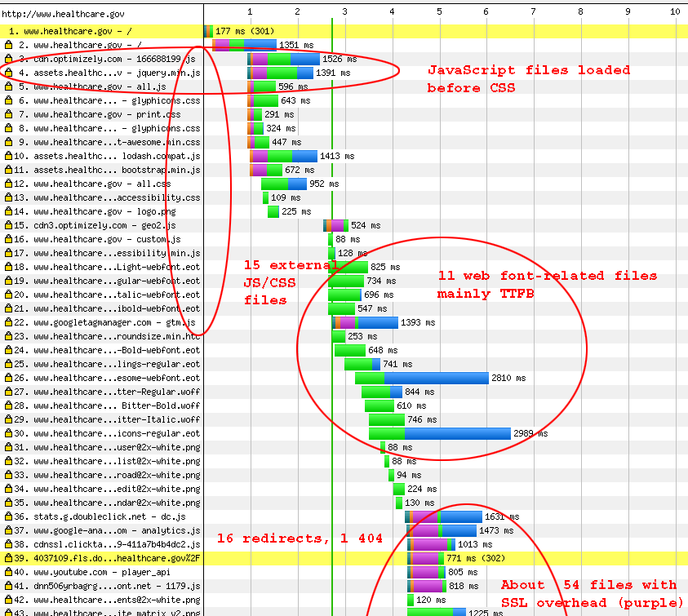Click the 177 ms (301) redirect bar
Viewport: 688px width, 616px height.
[209, 31]
